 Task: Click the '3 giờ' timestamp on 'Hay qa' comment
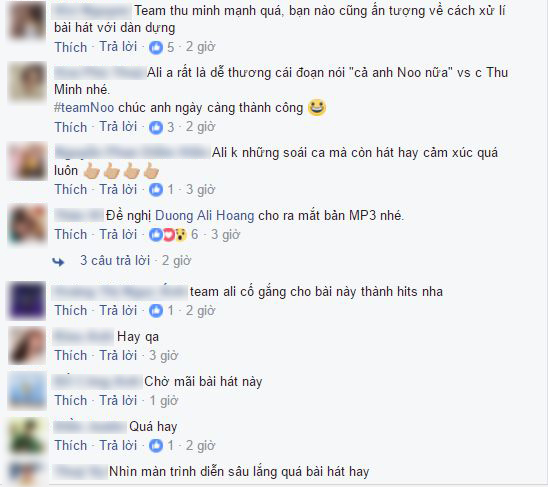(164, 356)
